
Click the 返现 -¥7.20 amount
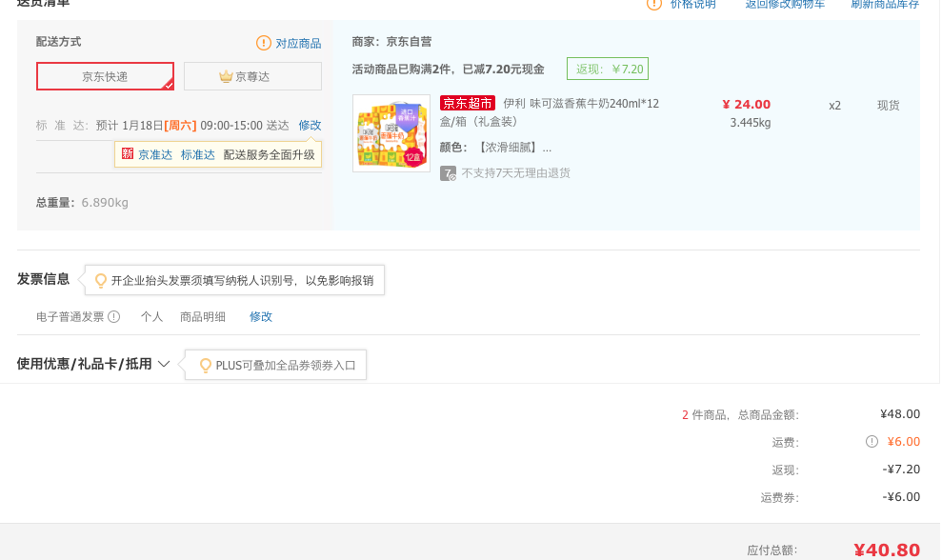point(901,470)
